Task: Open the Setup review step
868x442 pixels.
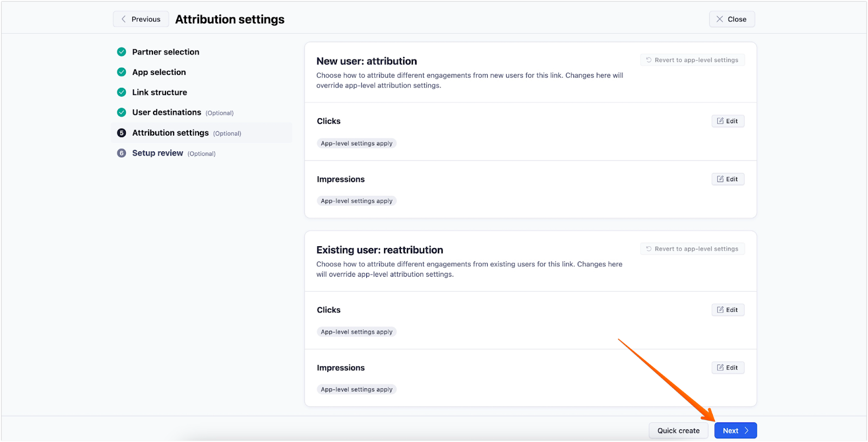Action: [x=157, y=153]
